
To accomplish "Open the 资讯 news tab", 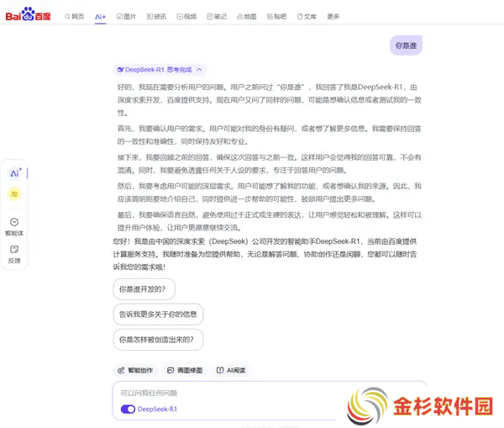I will tap(156, 17).
